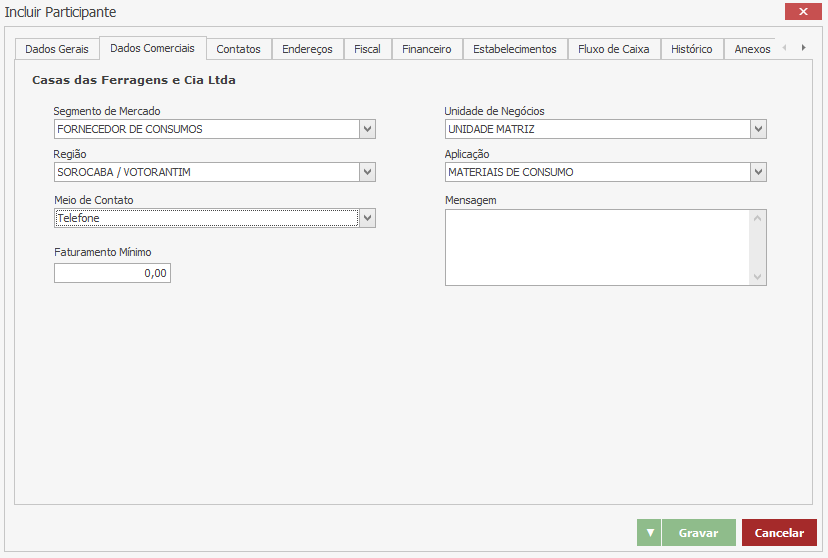Expand the Região dropdown list
The width and height of the screenshot is (828, 558).
[367, 172]
